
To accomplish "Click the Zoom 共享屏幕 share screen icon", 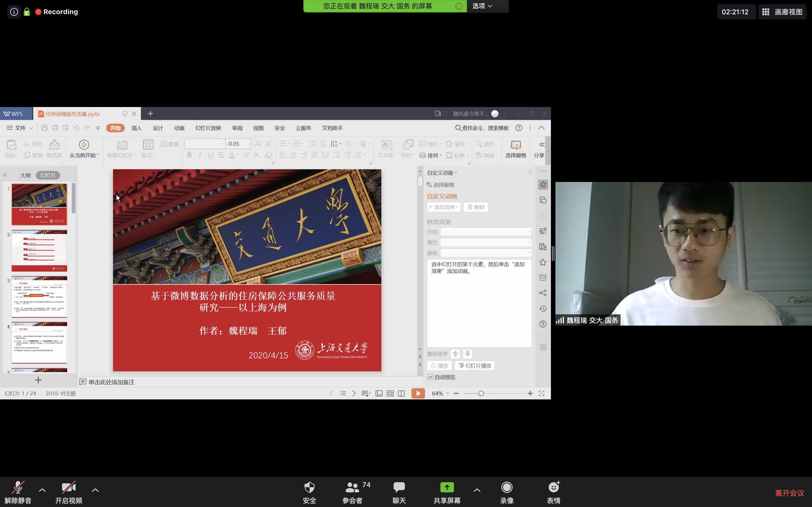I will coord(447,487).
